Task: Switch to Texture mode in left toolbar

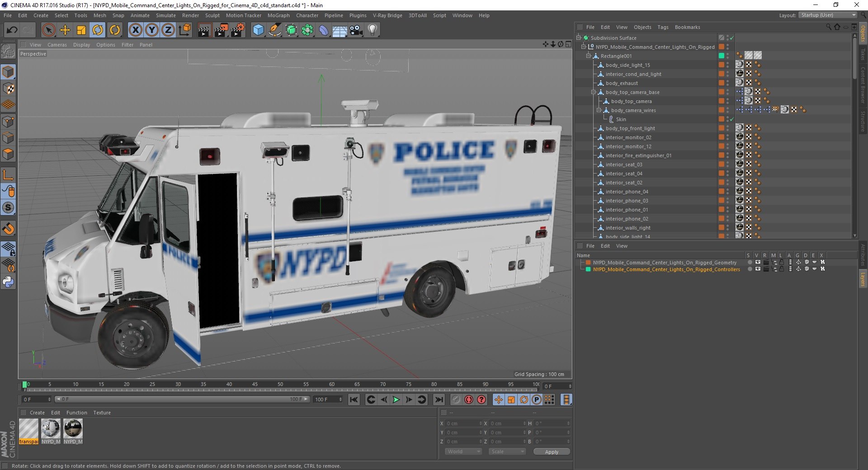Action: (8, 89)
